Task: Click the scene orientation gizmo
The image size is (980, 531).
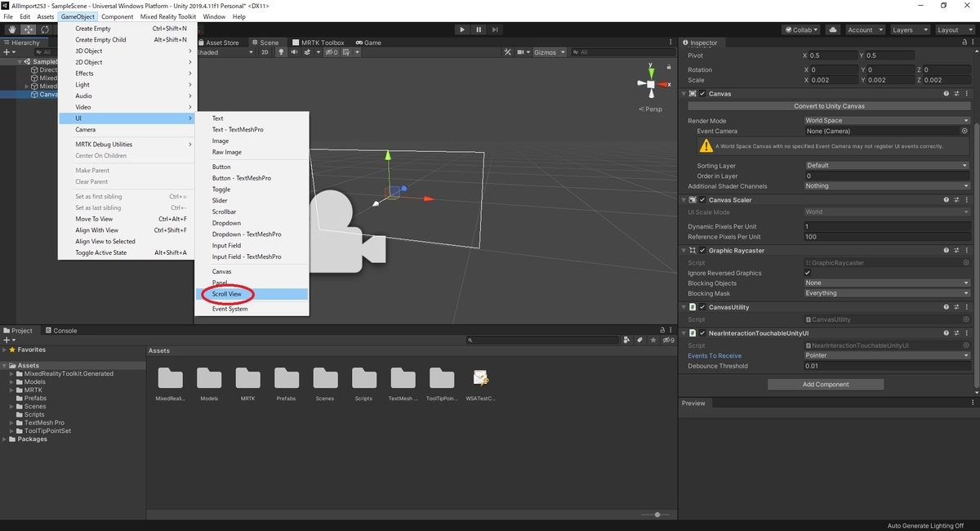Action: coord(651,83)
